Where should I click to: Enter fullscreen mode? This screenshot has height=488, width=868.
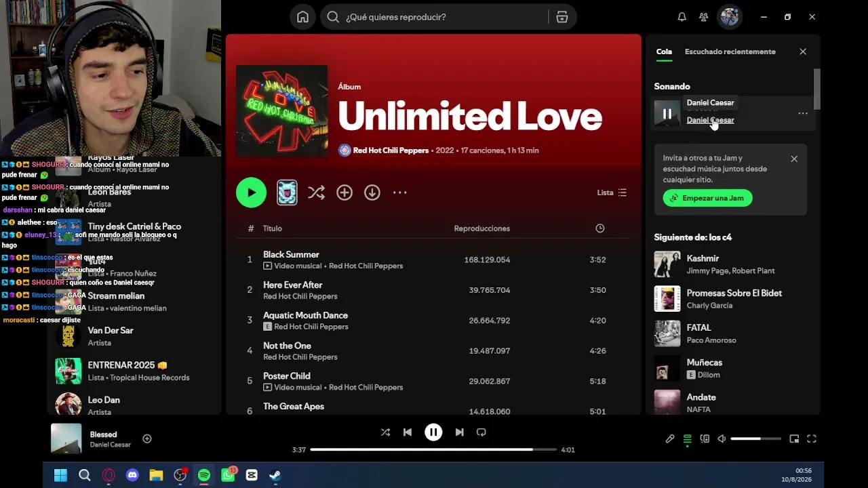pyautogui.click(x=811, y=439)
